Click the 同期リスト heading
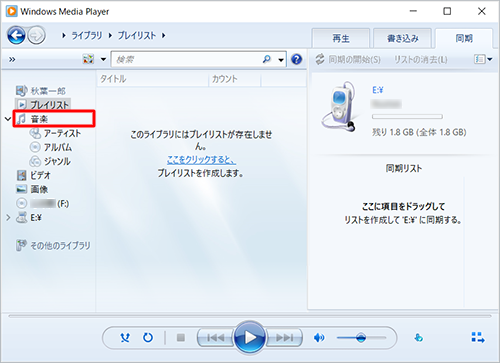The image size is (500, 363). click(x=404, y=168)
